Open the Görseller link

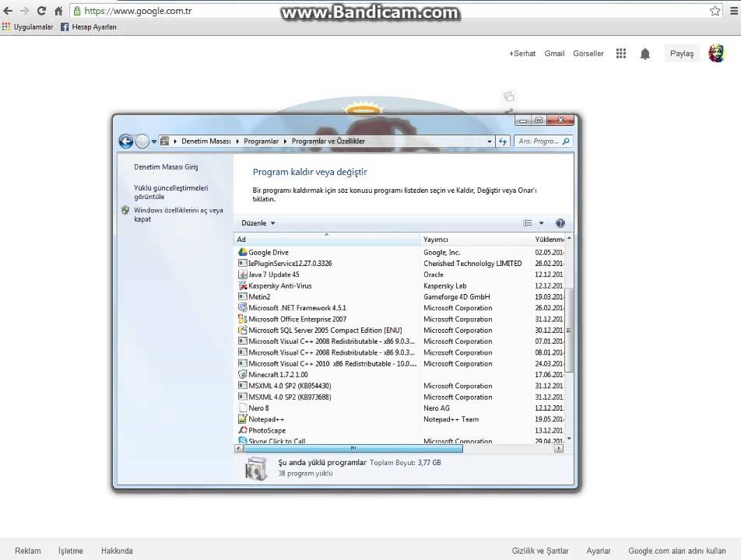(x=588, y=54)
